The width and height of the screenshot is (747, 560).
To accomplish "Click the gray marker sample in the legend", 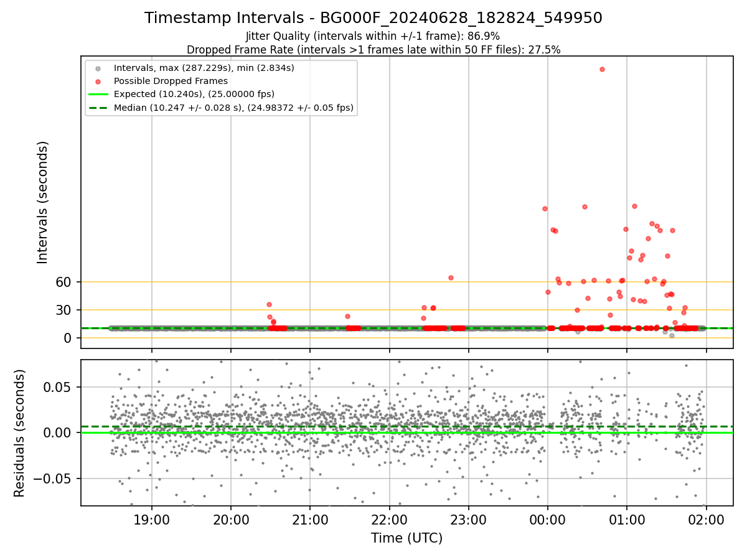I will tap(98, 68).
